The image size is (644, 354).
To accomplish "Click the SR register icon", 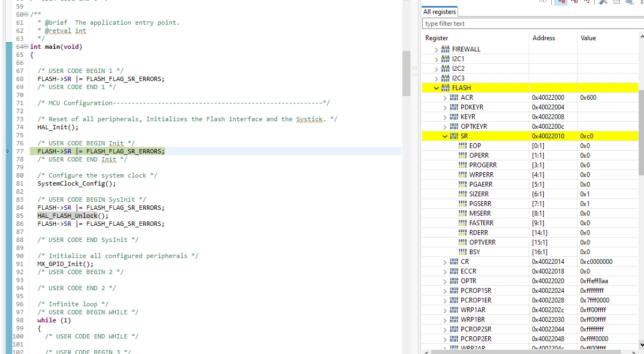I will click(x=454, y=136).
